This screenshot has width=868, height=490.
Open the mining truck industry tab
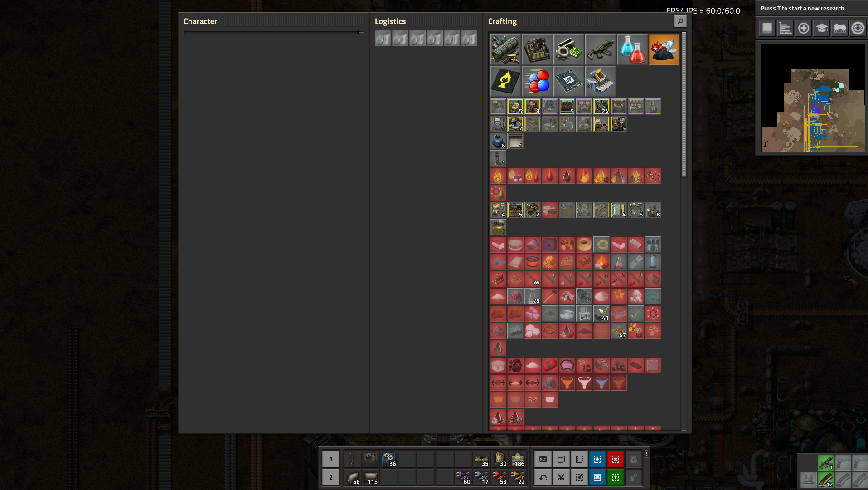coord(600,81)
